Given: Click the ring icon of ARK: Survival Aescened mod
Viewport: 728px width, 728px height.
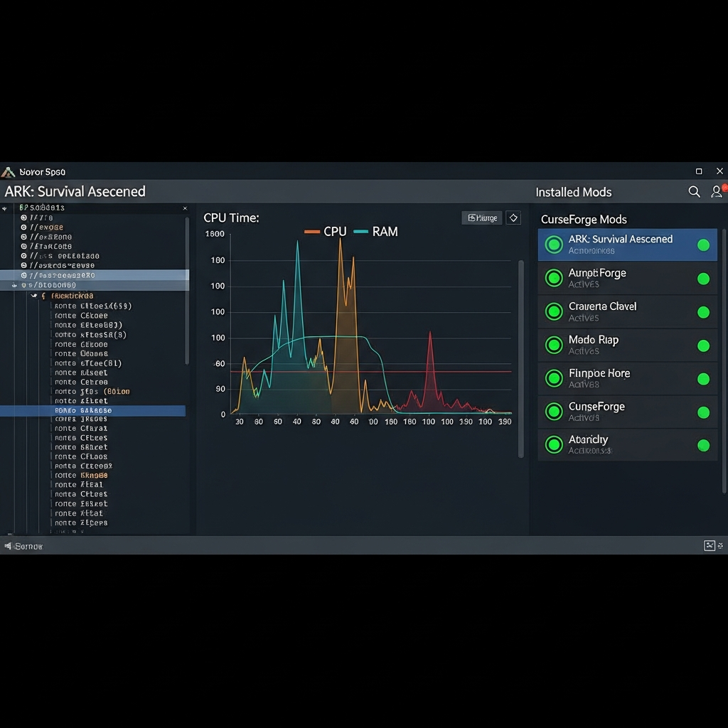Looking at the screenshot, I should tap(553, 245).
